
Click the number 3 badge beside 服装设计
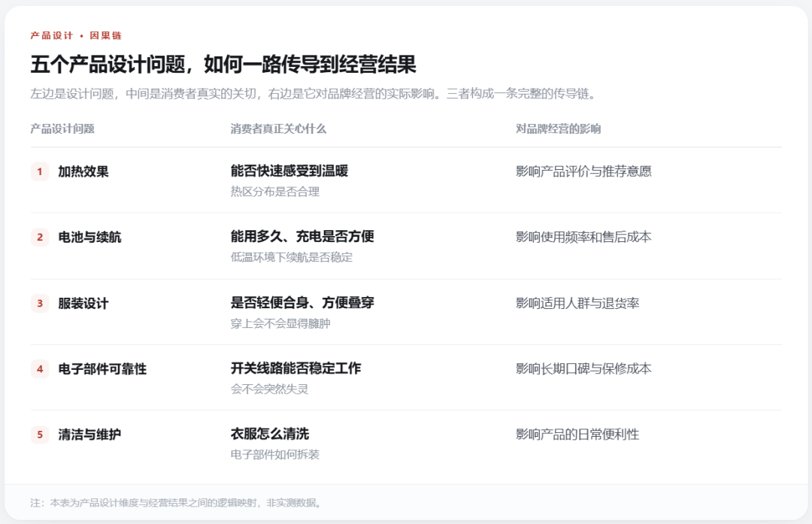click(40, 304)
